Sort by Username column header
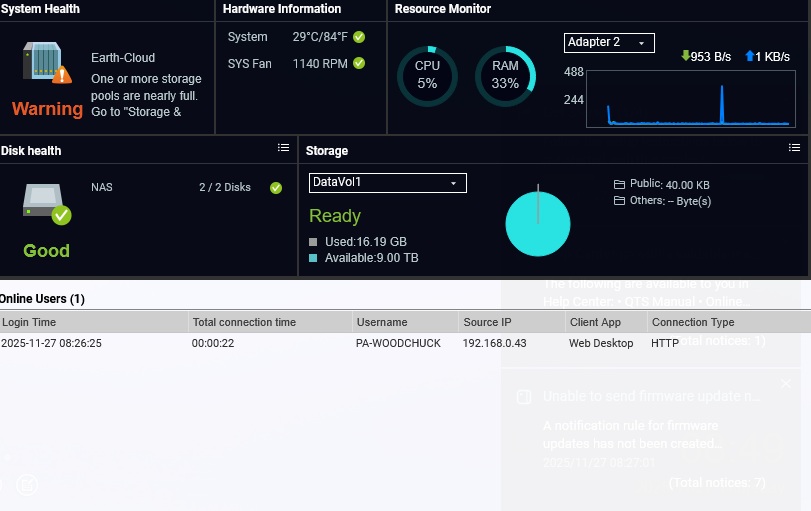The image size is (811, 511). 382,322
